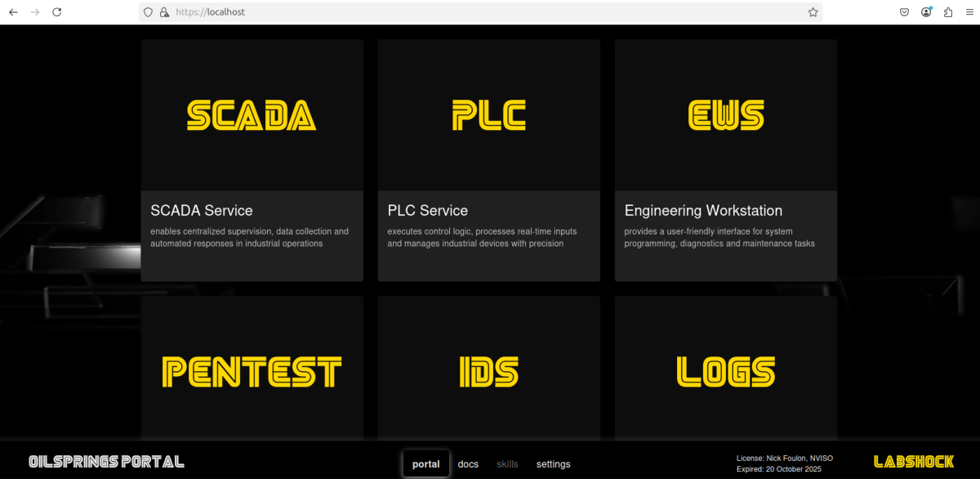Switch to the skills tab
The image size is (980, 479).
(507, 463)
